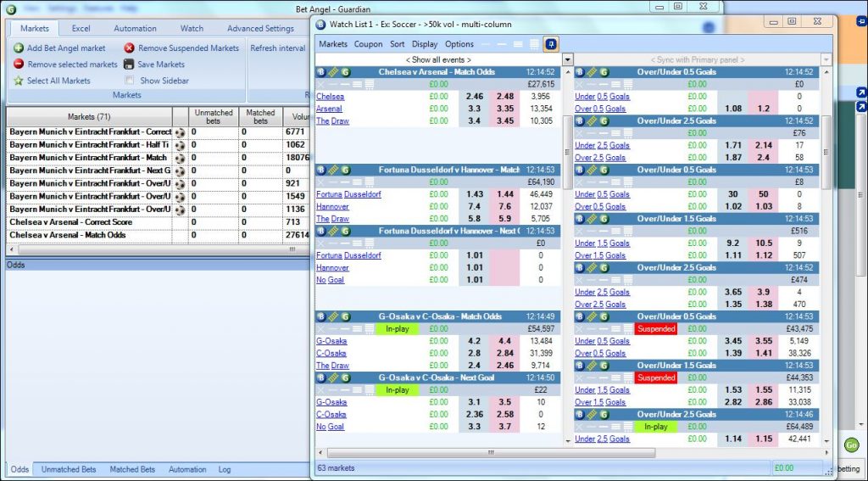Click Select All Markets button

point(52,81)
